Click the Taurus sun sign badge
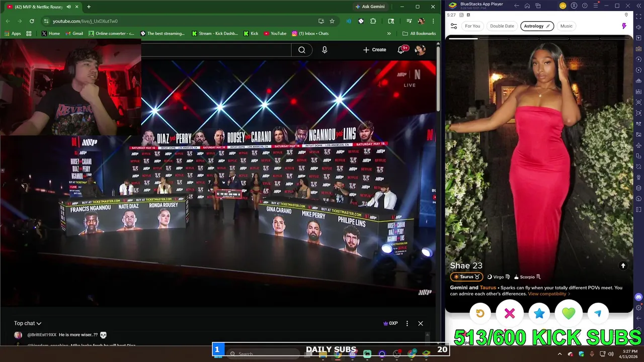Image resolution: width=644 pixels, height=362 pixels. click(x=466, y=277)
